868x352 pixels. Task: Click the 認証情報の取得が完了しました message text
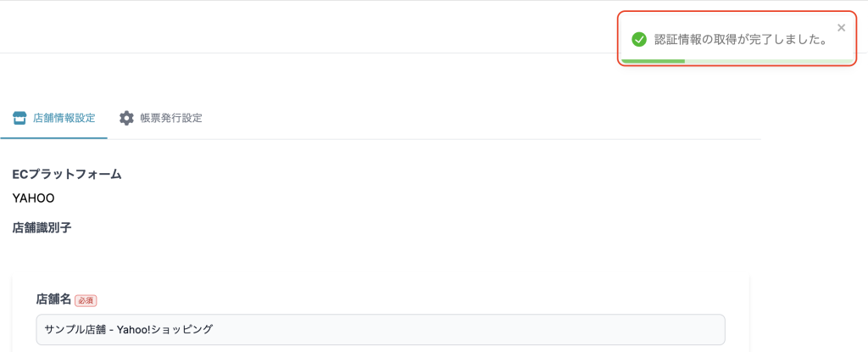742,39
